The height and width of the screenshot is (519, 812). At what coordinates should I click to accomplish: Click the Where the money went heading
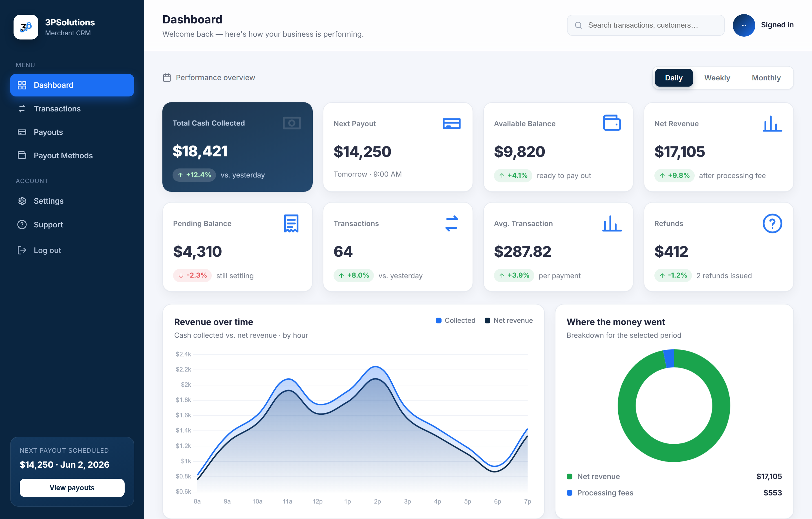(616, 322)
